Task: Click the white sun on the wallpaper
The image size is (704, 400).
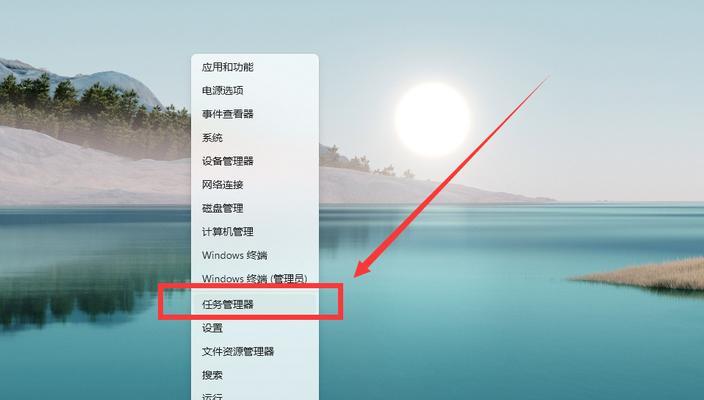Action: (432, 119)
